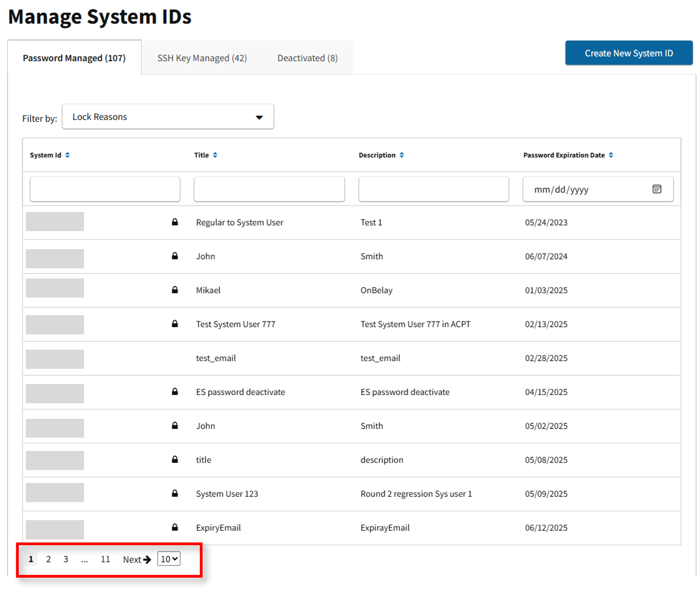Open the calendar date picker icon
Viewport: 700px width, 589px height.
(657, 189)
